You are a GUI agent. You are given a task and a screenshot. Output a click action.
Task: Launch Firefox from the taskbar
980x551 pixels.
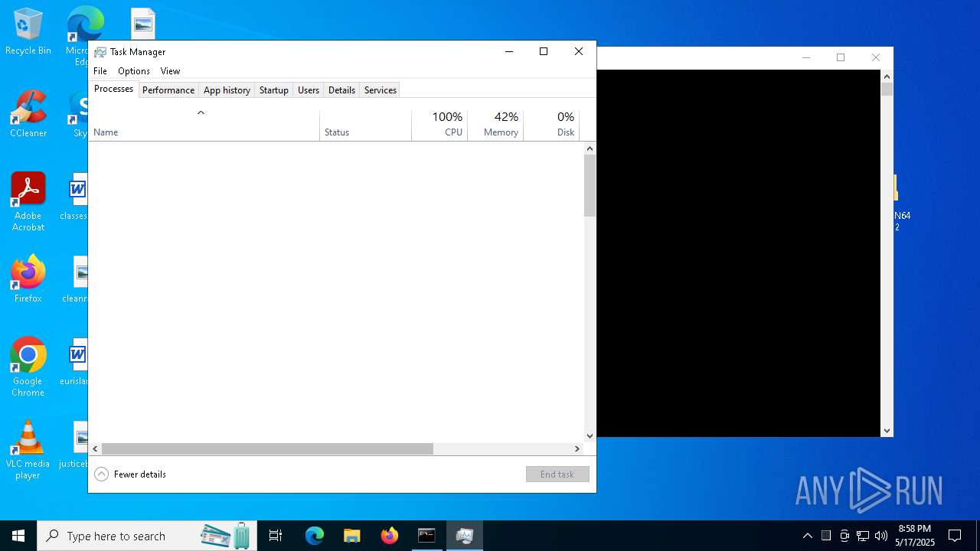(389, 536)
